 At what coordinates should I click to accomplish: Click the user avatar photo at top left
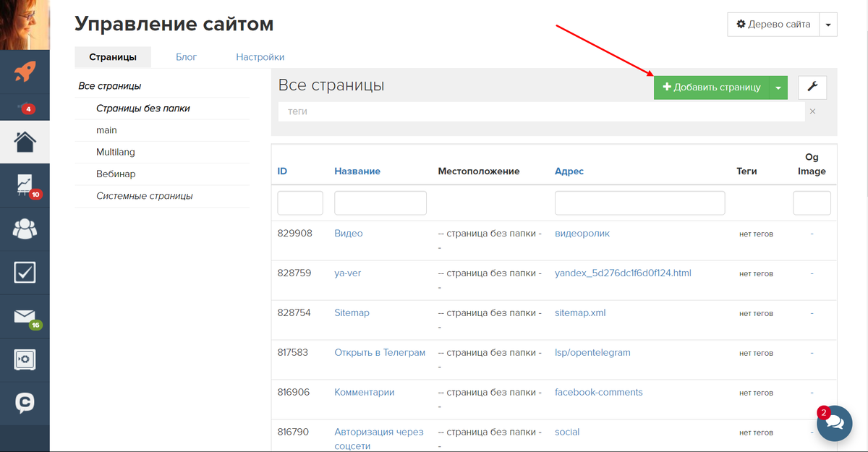pos(25,25)
